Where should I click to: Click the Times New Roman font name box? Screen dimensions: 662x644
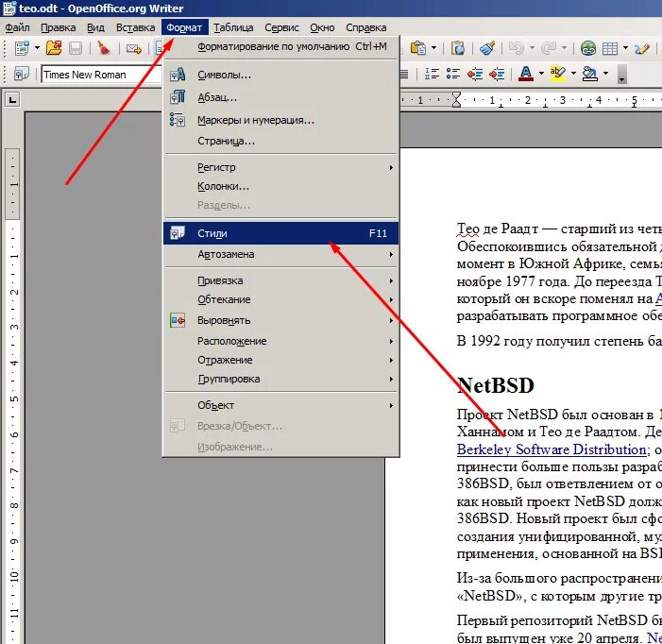click(101, 75)
